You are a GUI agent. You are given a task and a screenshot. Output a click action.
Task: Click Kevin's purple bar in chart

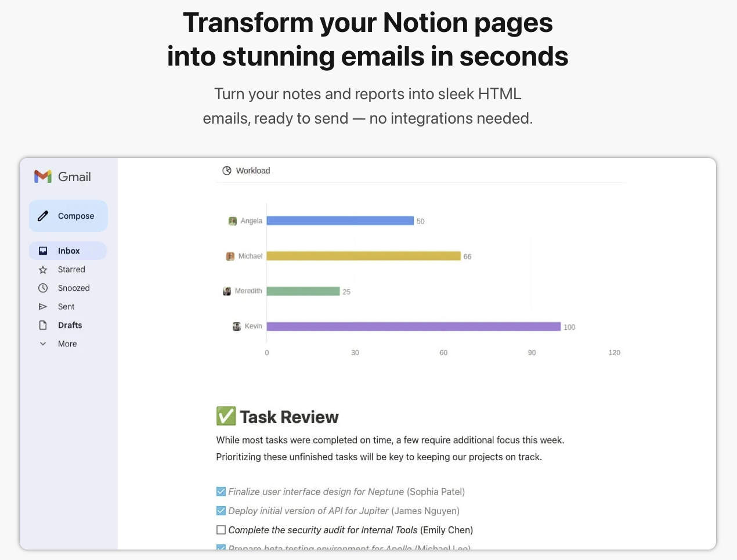point(414,326)
